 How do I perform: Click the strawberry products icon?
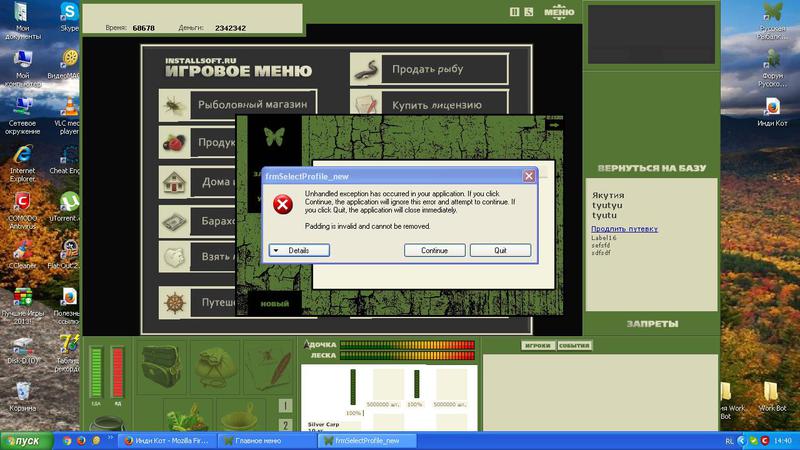(x=174, y=143)
